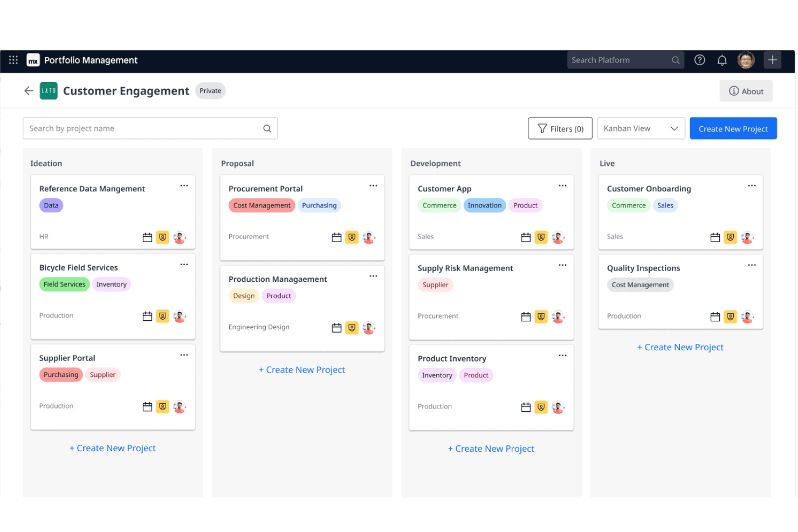Click the Field Services tag
The width and height of the screenshot is (798, 532).
point(64,284)
